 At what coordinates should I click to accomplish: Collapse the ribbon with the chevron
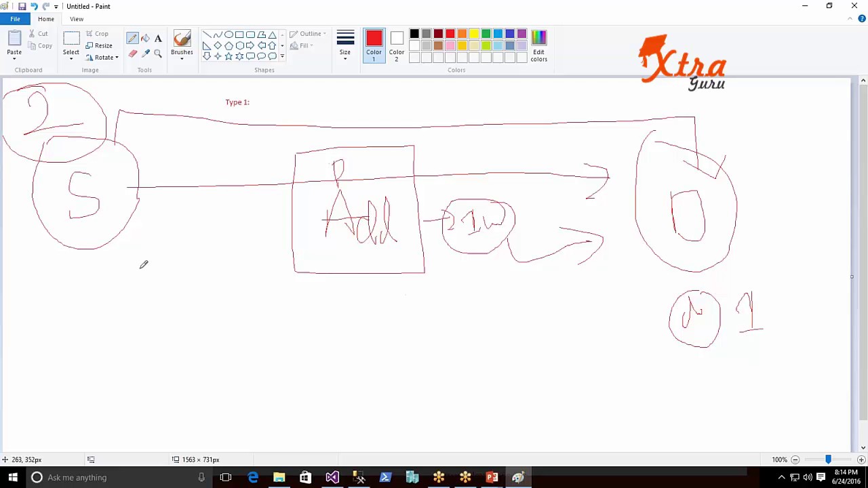pos(850,19)
